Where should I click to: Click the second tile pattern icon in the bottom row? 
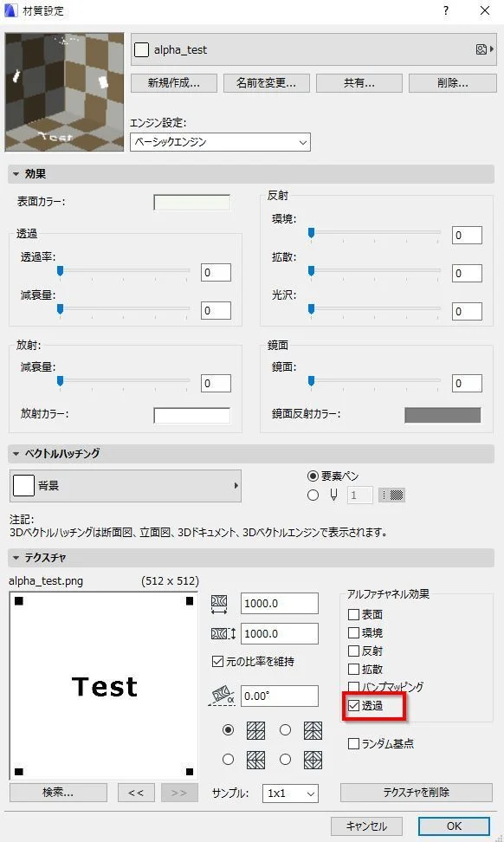click(313, 760)
